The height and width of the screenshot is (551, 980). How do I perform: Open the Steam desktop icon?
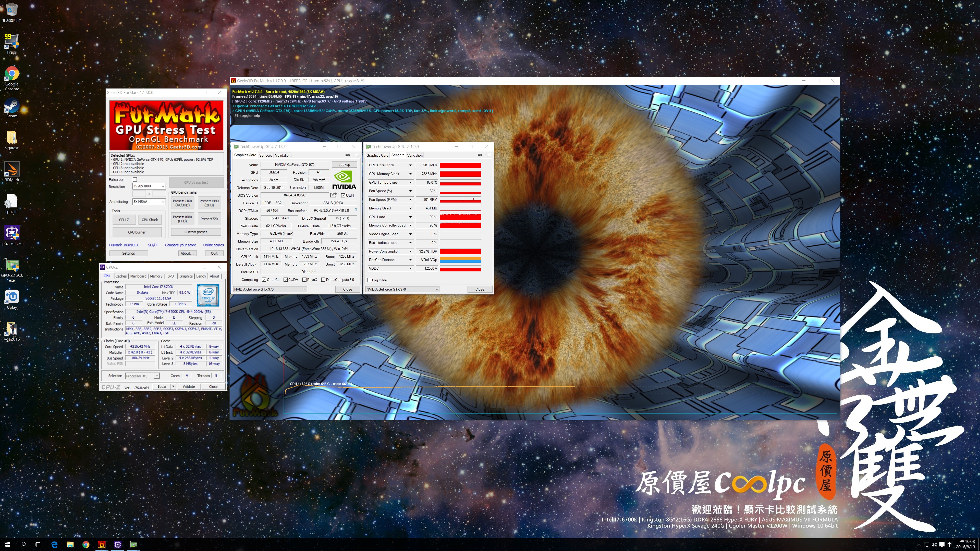click(12, 108)
